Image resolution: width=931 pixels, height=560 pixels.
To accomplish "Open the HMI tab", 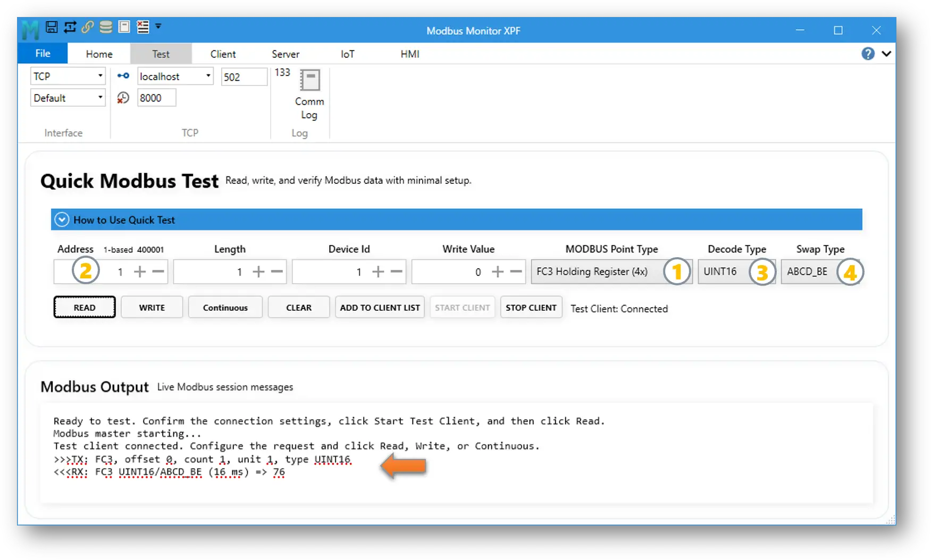I will 410,54.
